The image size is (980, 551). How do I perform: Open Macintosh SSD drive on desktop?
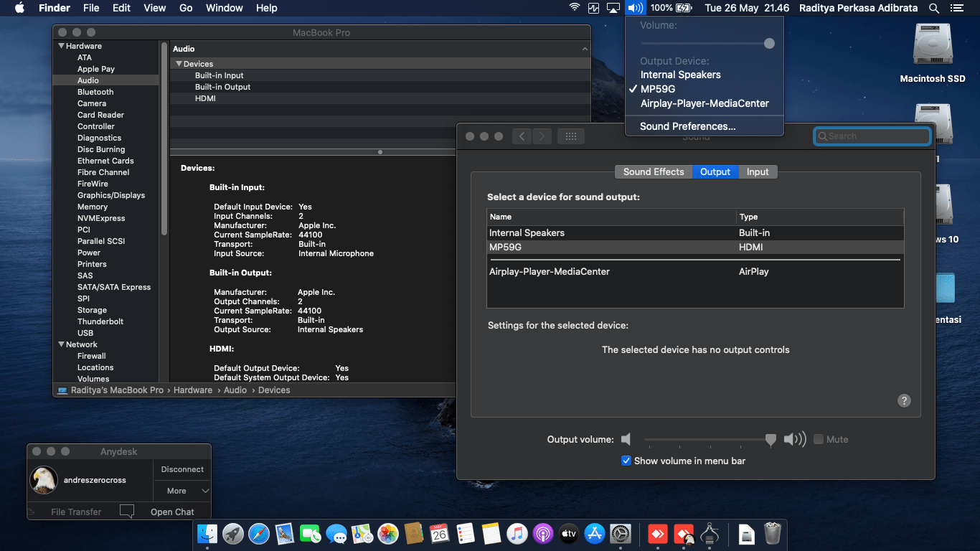[933, 54]
